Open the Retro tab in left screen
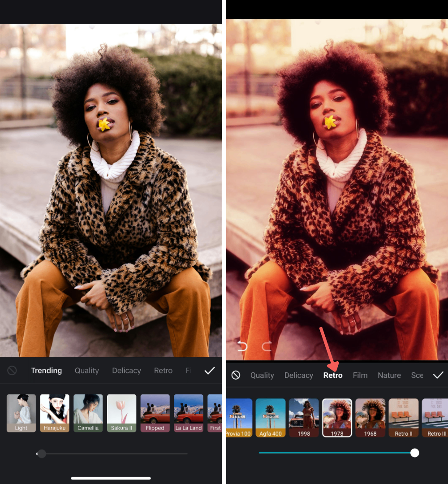The image size is (448, 484). [x=163, y=371]
